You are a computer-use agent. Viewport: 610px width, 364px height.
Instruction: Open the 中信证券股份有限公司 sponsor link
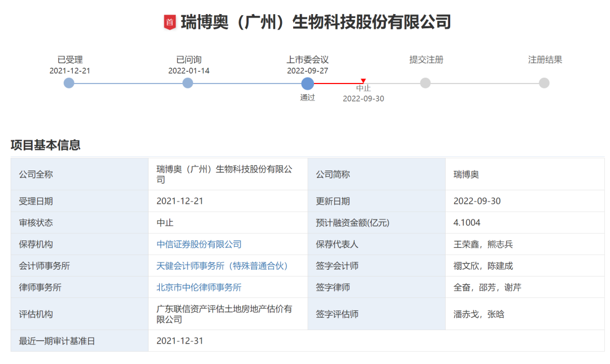click(199, 244)
